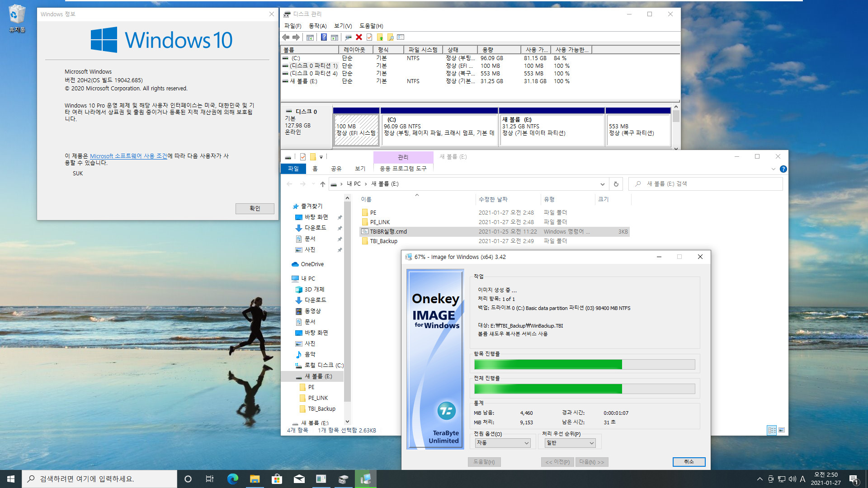Open Task View on the taskbar
The image size is (868, 488).
click(x=210, y=479)
